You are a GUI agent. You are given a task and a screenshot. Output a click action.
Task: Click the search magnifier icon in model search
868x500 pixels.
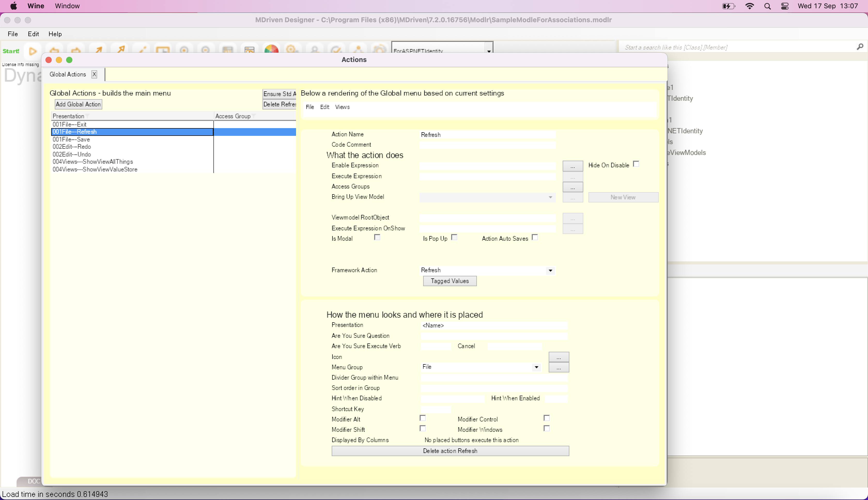coord(860,47)
